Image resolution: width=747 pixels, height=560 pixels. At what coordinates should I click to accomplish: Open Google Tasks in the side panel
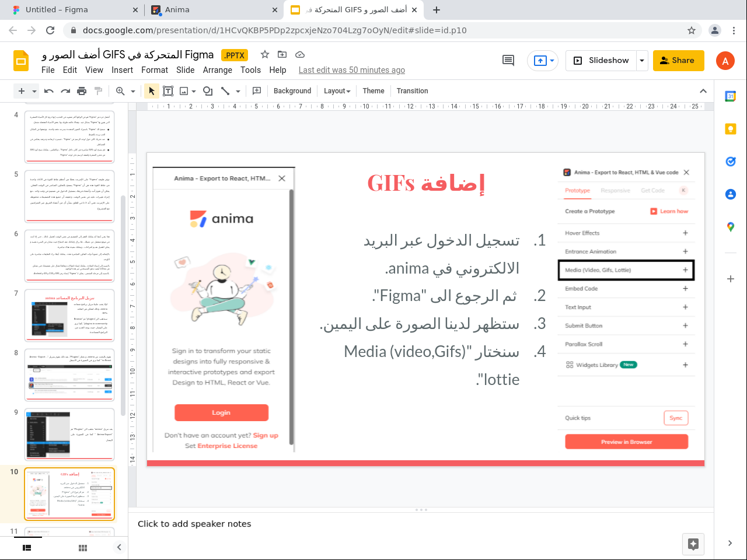730,162
